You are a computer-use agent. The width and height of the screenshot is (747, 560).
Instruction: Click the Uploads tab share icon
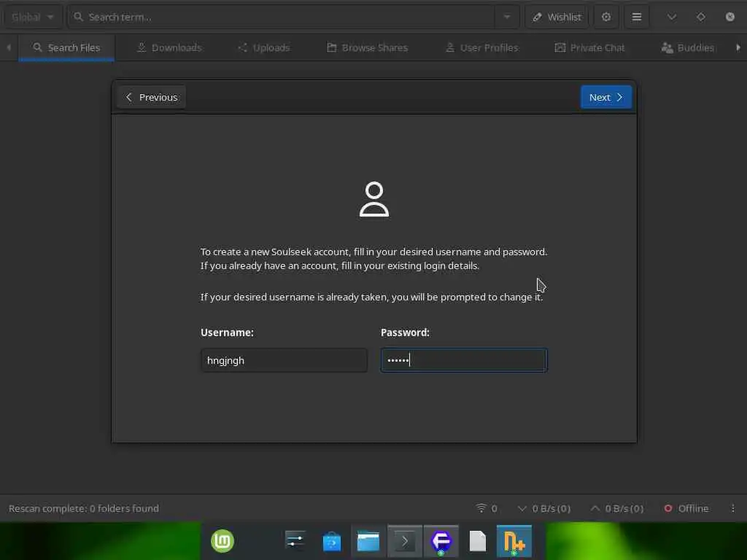point(243,47)
